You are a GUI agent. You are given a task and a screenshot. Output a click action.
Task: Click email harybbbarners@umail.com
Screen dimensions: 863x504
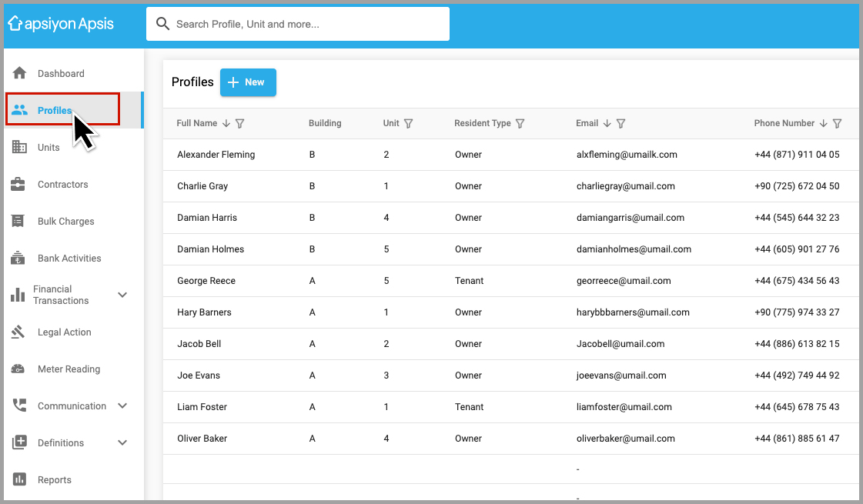(632, 312)
